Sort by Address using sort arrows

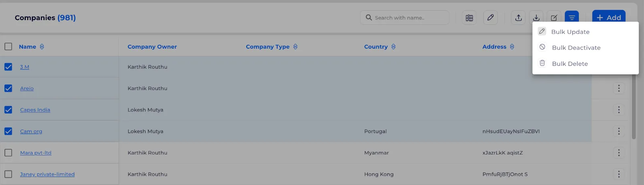(x=512, y=47)
